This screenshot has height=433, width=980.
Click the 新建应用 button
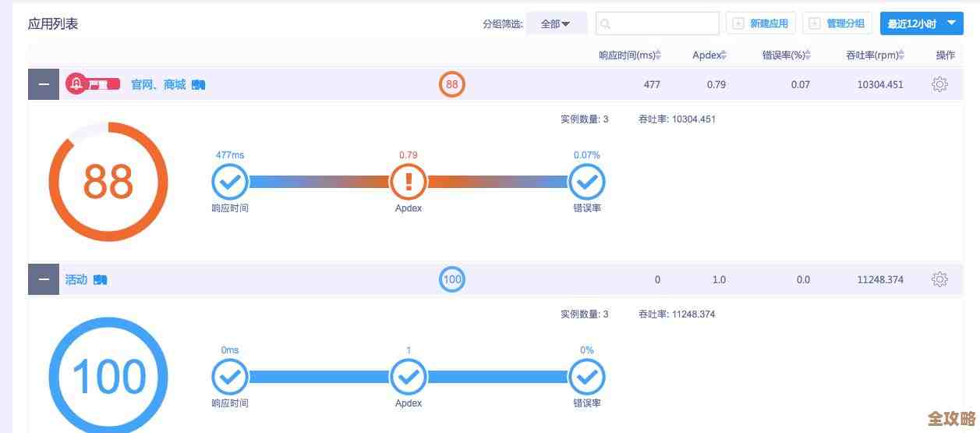(761, 23)
